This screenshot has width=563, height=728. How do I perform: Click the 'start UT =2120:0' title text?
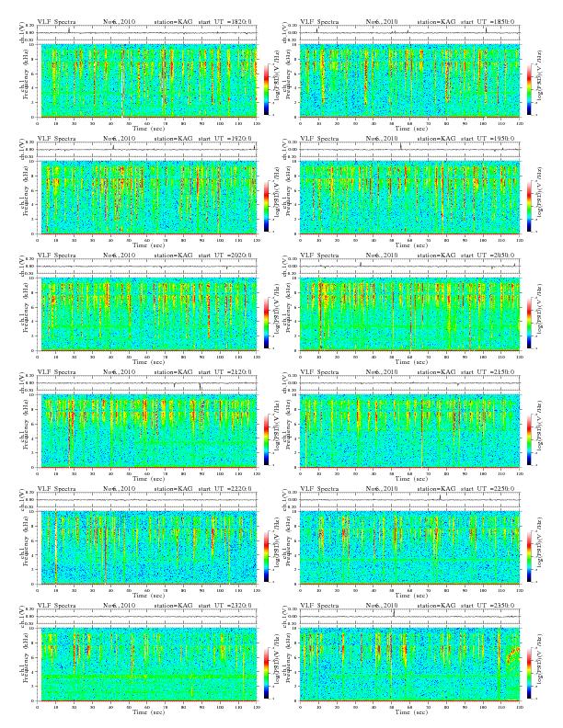[x=225, y=372]
